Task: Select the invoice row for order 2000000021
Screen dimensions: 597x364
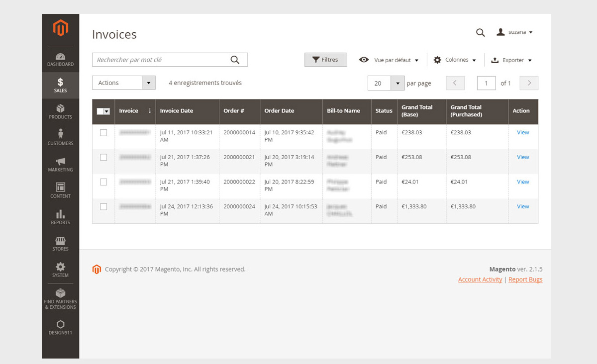Action: click(x=103, y=157)
